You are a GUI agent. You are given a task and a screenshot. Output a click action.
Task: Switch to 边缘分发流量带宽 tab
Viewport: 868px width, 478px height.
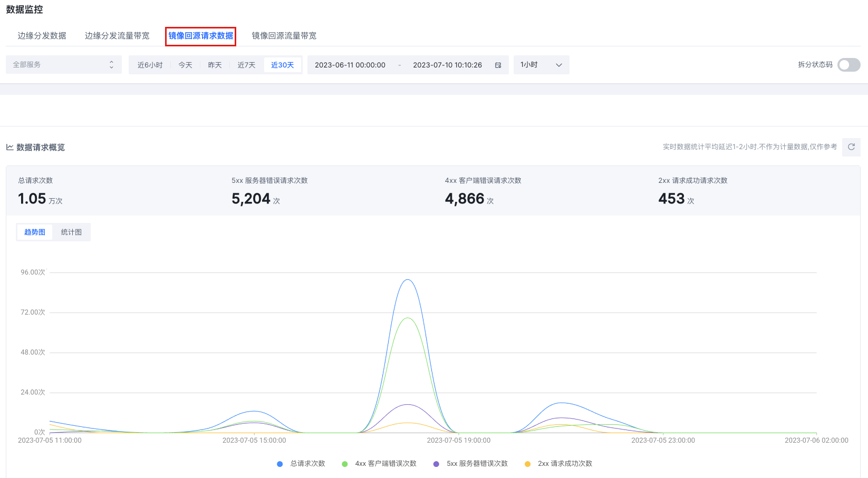point(117,36)
